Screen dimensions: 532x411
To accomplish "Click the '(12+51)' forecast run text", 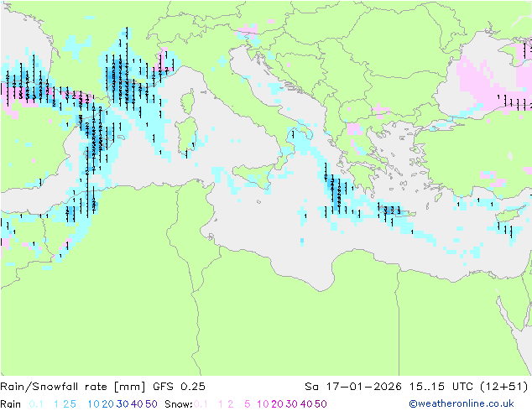I will (504, 387).
